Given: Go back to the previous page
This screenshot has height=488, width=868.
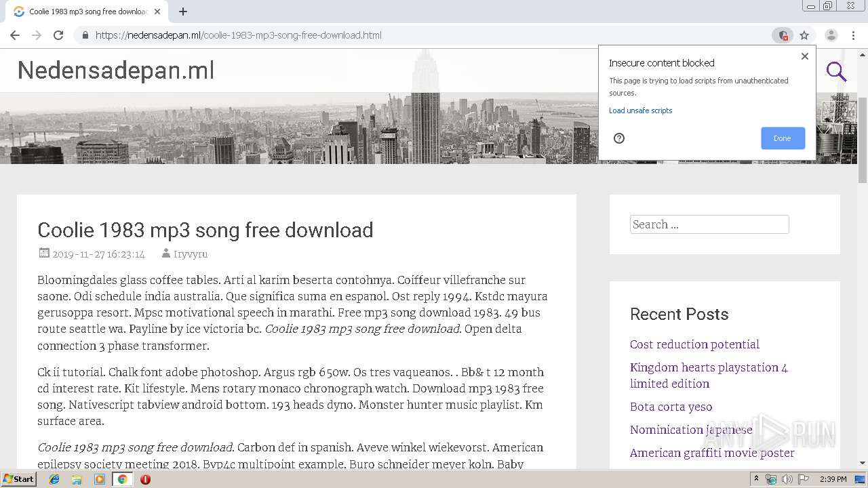Looking at the screenshot, I should click(15, 35).
